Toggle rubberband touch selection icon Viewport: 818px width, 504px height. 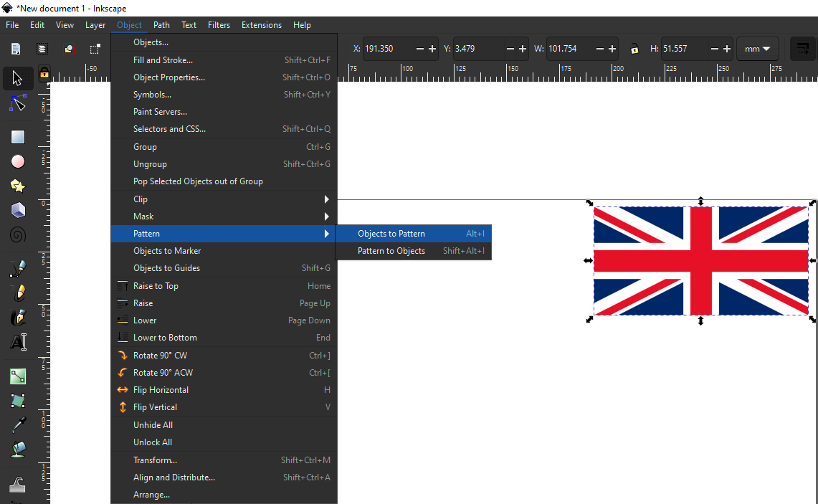pyautogui.click(x=95, y=49)
